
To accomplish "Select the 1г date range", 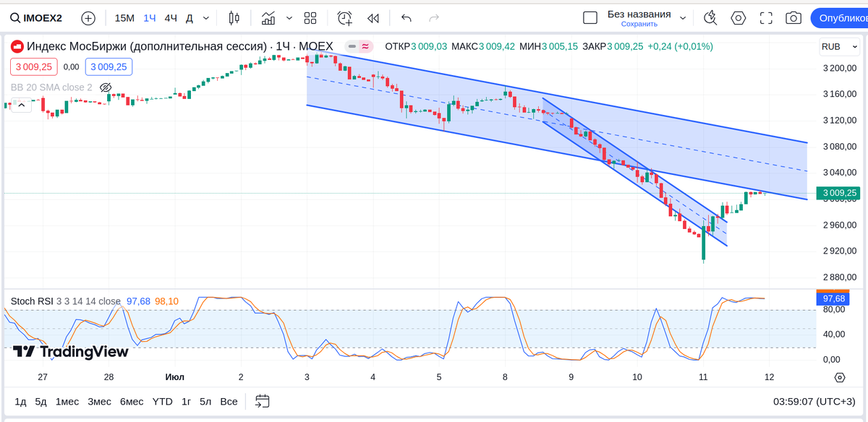I will 187,401.
